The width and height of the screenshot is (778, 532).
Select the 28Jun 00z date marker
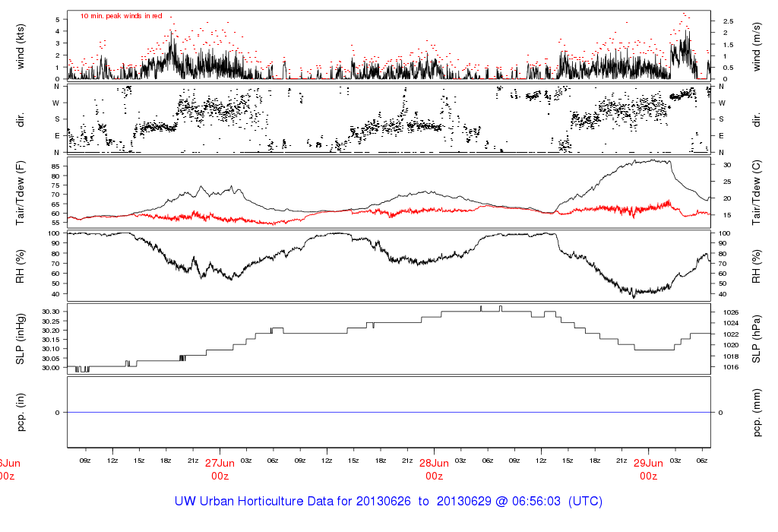click(434, 468)
